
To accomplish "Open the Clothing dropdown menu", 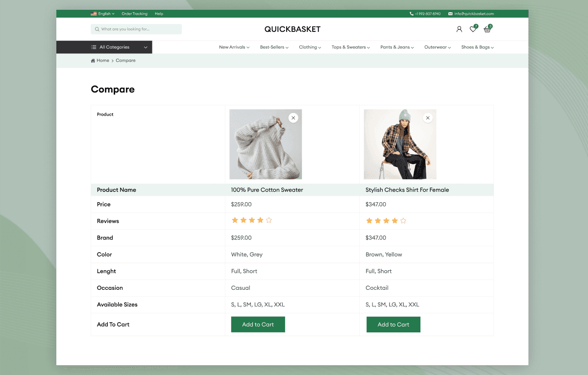I will (x=310, y=47).
